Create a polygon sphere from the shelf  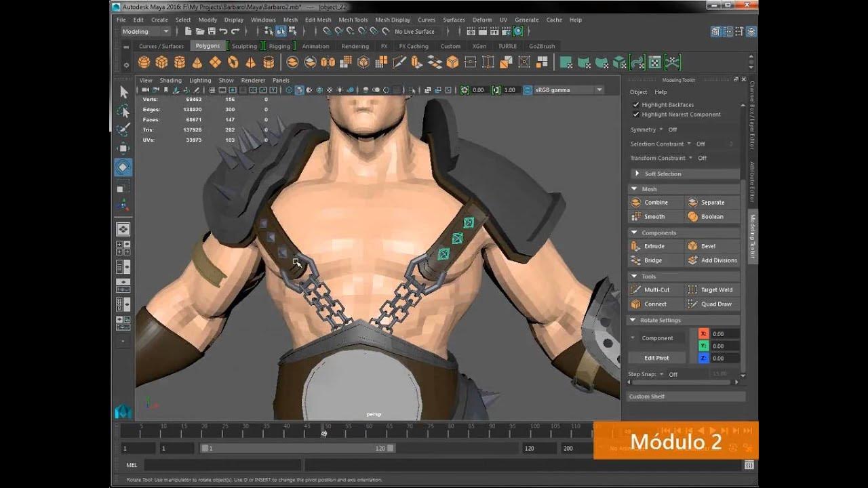click(144, 62)
